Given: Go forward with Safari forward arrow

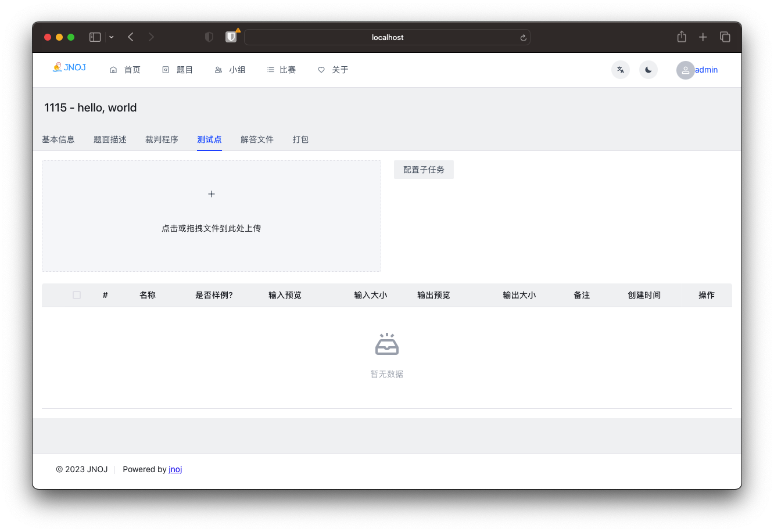Looking at the screenshot, I should coord(151,37).
